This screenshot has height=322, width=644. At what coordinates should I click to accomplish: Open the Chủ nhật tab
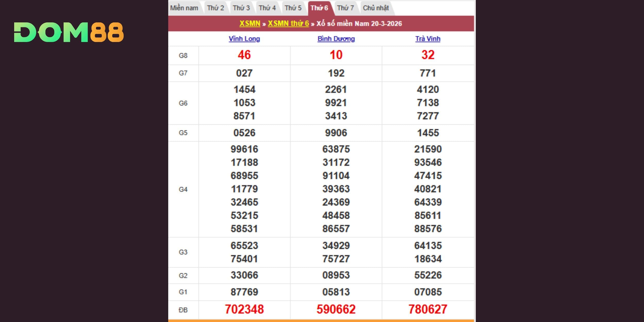click(x=376, y=8)
